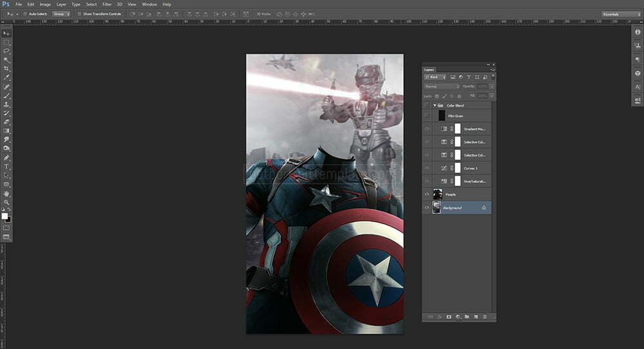Select the Hand tool
Image resolution: width=644 pixels, height=349 pixels.
6,193
